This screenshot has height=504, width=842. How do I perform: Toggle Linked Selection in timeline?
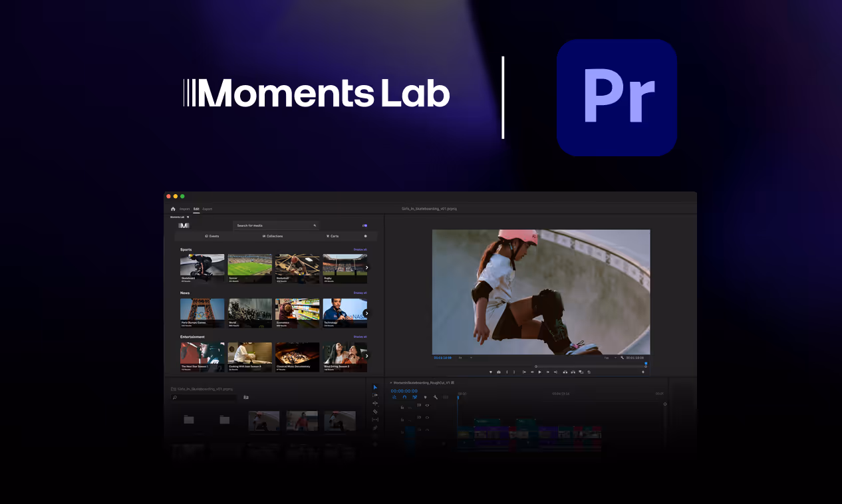414,398
